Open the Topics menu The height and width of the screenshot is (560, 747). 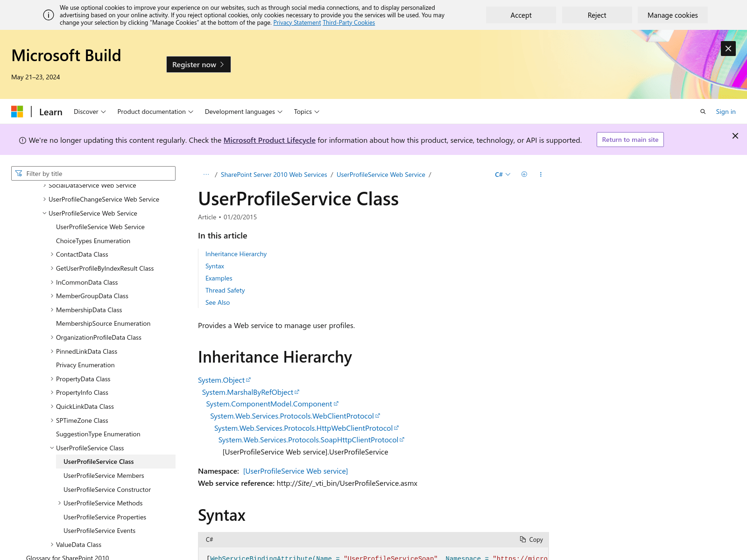[x=306, y=112]
